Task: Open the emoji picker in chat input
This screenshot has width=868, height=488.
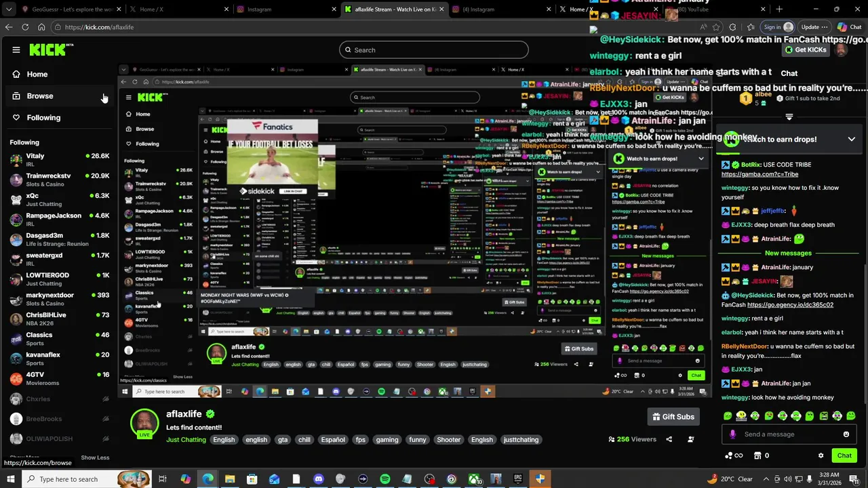Action: [846, 434]
